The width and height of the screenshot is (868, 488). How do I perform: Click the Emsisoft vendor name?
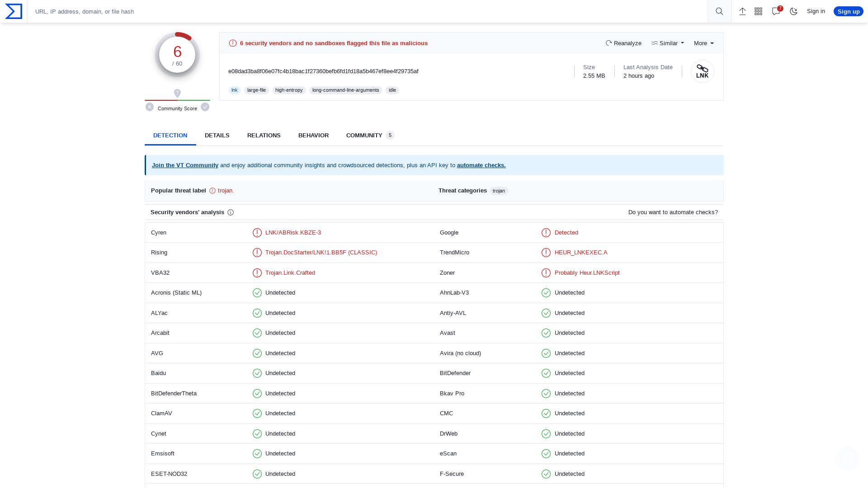point(163,454)
